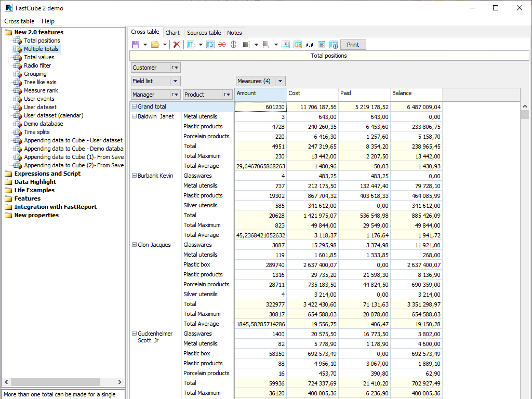Toggle sort direction on the Manager field
The height and width of the screenshot is (399, 532).
point(171,95)
